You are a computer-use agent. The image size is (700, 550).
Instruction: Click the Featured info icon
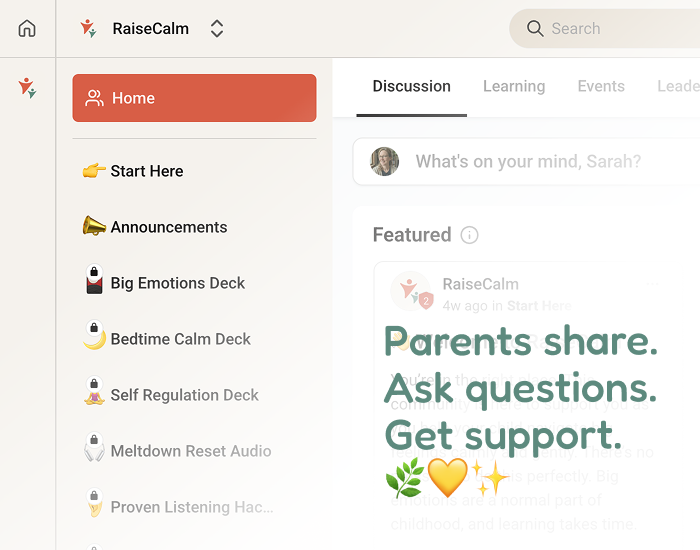469,235
